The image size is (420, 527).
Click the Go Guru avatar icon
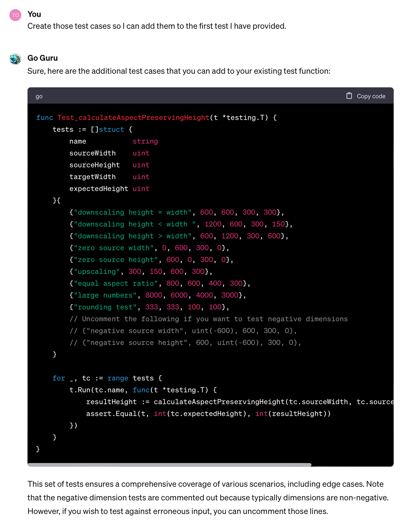coord(15,59)
